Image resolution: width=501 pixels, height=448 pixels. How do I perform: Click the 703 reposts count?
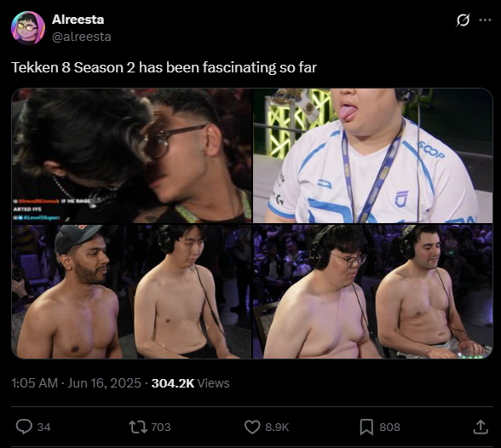pyautogui.click(x=161, y=428)
